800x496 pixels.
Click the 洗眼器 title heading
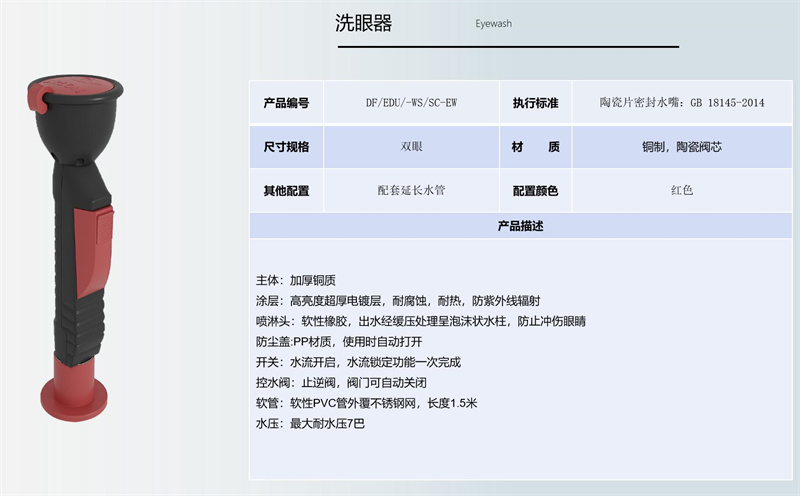pos(363,23)
